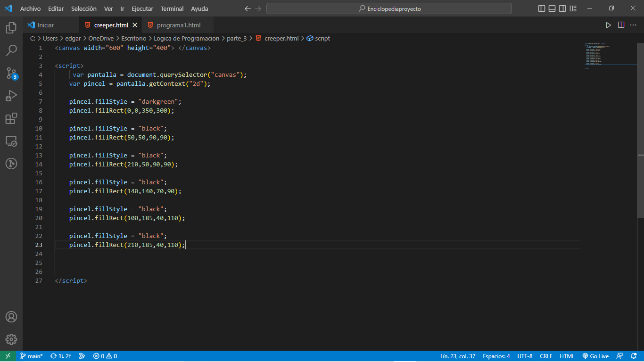The height and width of the screenshot is (362, 644).
Task: Toggle the bottom panel
Action: (x=552, y=8)
